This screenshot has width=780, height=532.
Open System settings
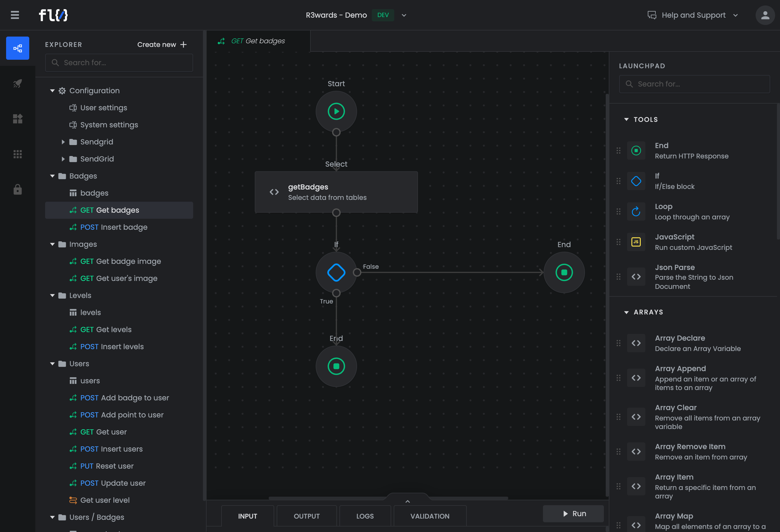tap(109, 125)
